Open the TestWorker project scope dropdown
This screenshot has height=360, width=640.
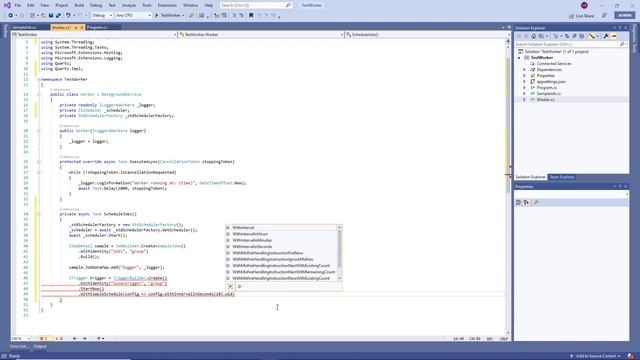point(94,35)
